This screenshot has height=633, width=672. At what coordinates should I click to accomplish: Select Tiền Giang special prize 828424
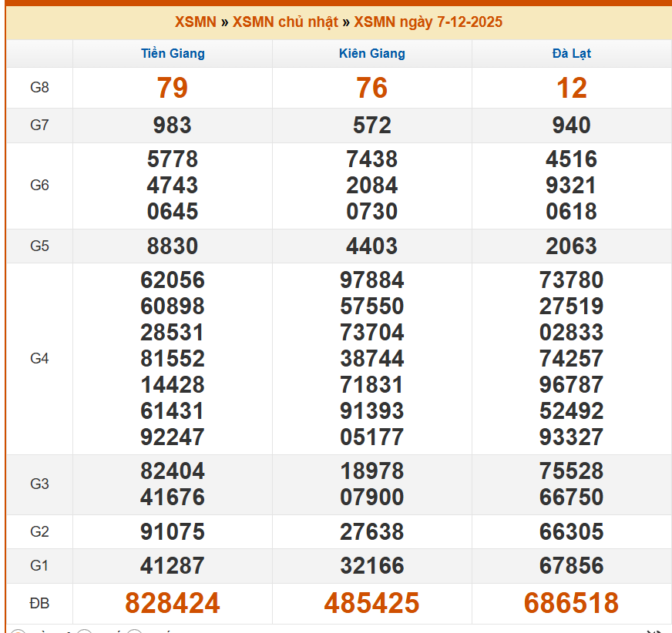point(173,604)
